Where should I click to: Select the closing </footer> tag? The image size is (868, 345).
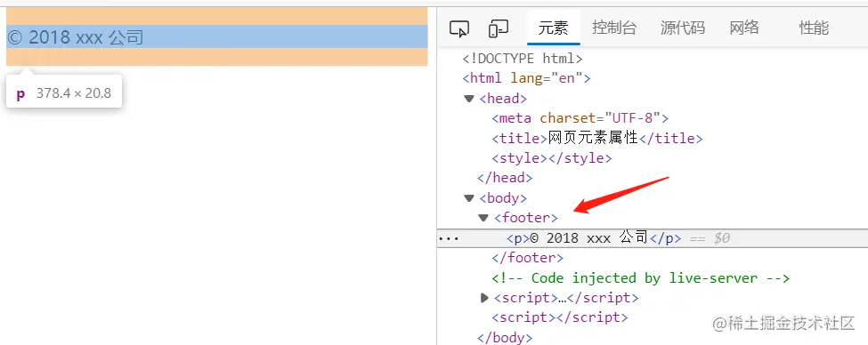tap(528, 258)
